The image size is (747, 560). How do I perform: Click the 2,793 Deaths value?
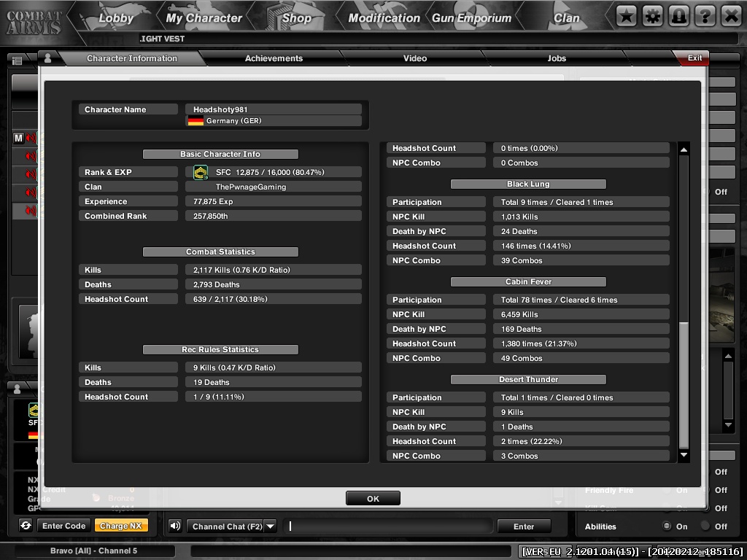216,284
